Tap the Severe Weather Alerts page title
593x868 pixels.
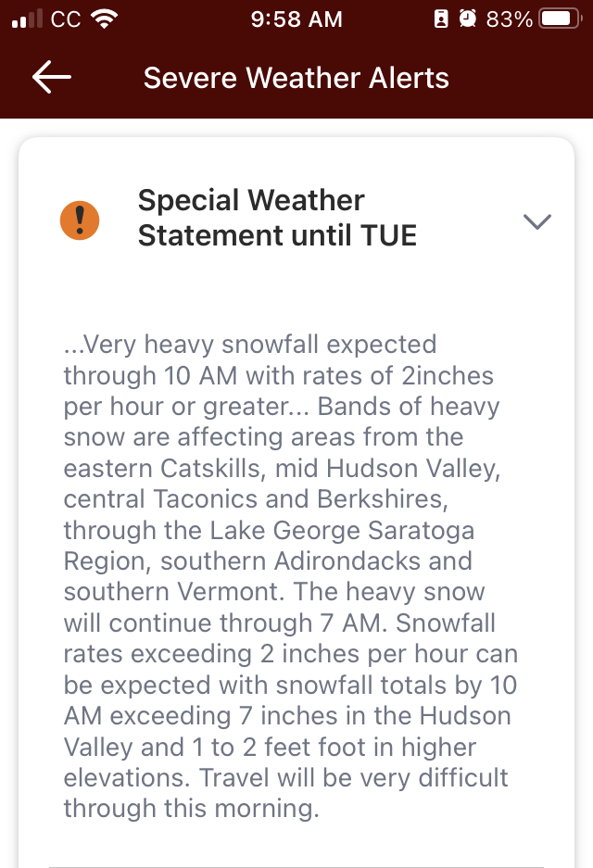tap(296, 78)
